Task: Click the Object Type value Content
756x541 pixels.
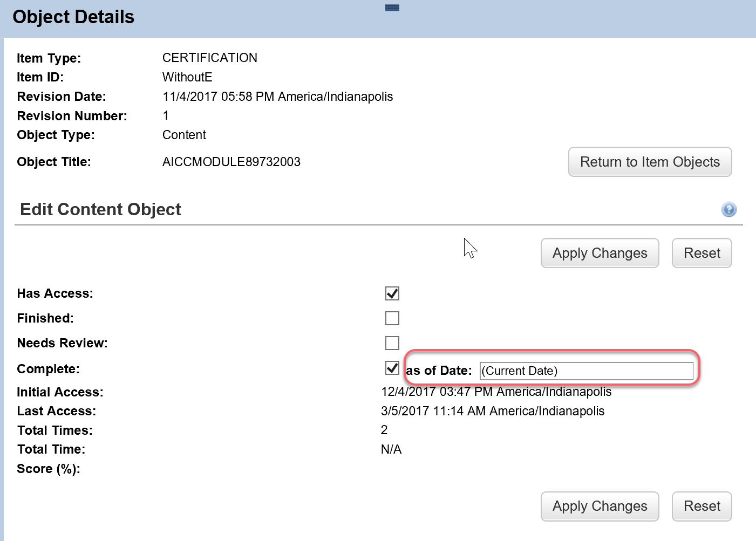Action: click(184, 135)
